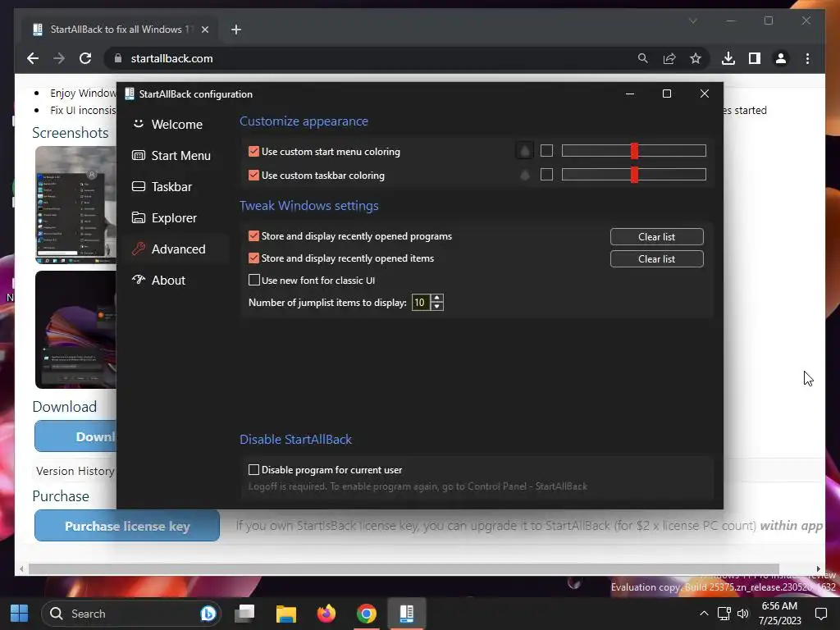Clear list of recently opened items
Image resolution: width=840 pixels, height=630 pixels.
click(656, 258)
